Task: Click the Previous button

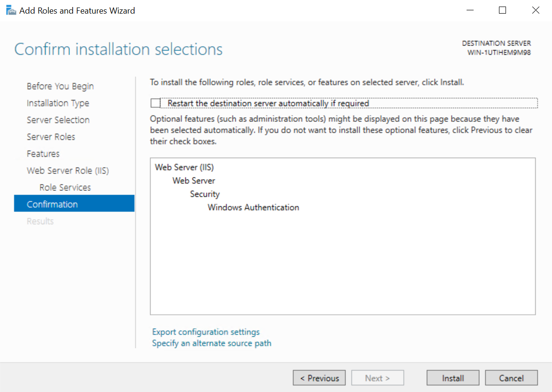Action: point(319,378)
